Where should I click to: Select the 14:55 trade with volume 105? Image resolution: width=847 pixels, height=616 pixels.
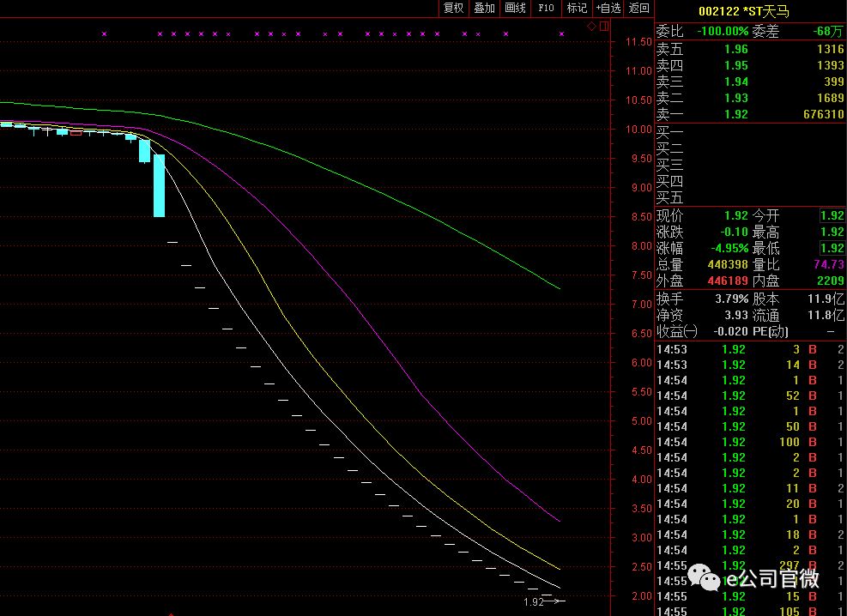(x=750, y=611)
